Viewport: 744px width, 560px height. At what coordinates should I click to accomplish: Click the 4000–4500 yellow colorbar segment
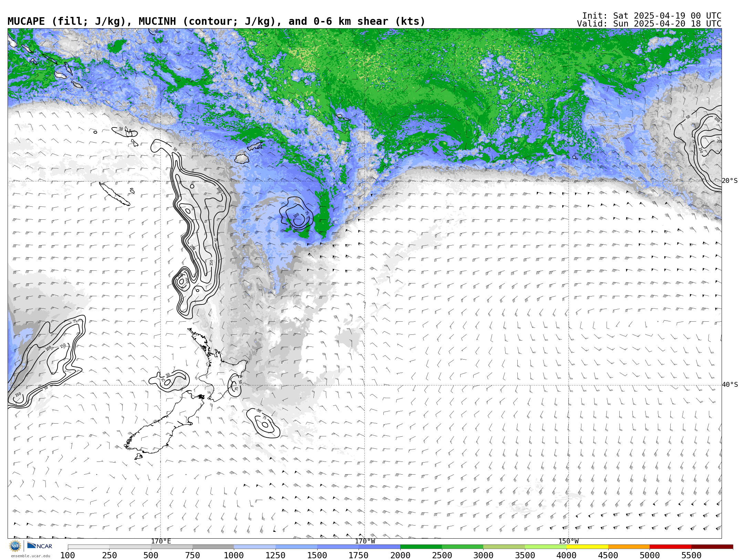(x=587, y=547)
